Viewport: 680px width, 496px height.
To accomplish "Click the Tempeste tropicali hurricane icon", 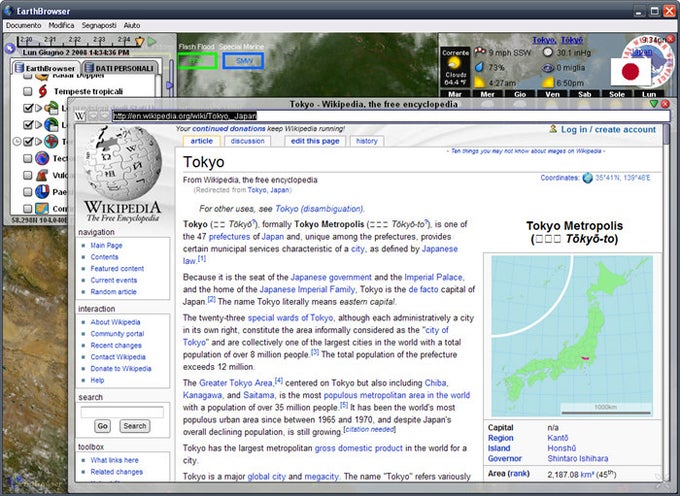I will pos(42,91).
